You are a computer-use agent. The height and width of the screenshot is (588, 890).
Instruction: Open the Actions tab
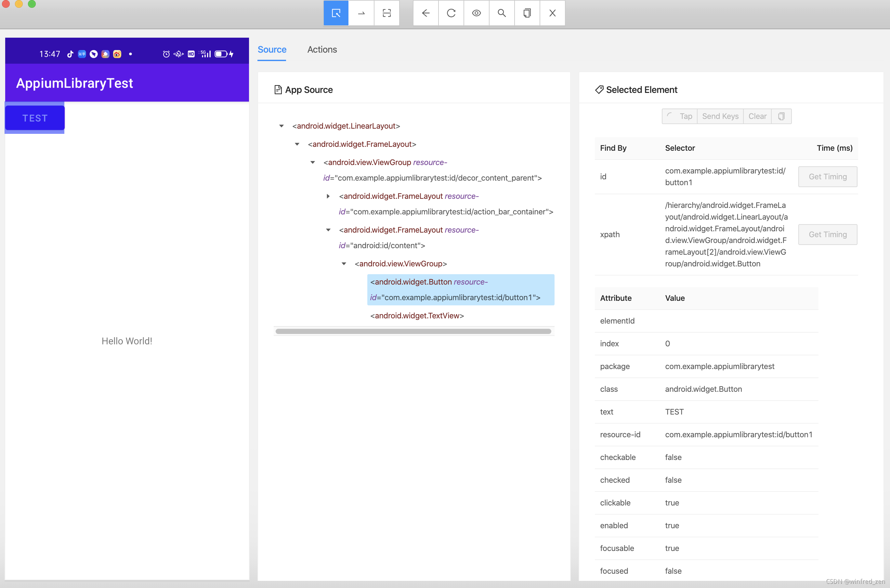(x=322, y=49)
